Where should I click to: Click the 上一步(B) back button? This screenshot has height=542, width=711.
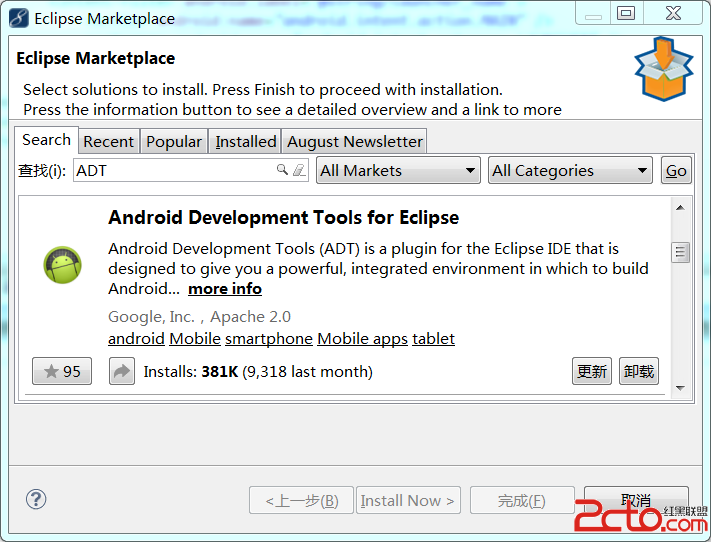(x=301, y=500)
